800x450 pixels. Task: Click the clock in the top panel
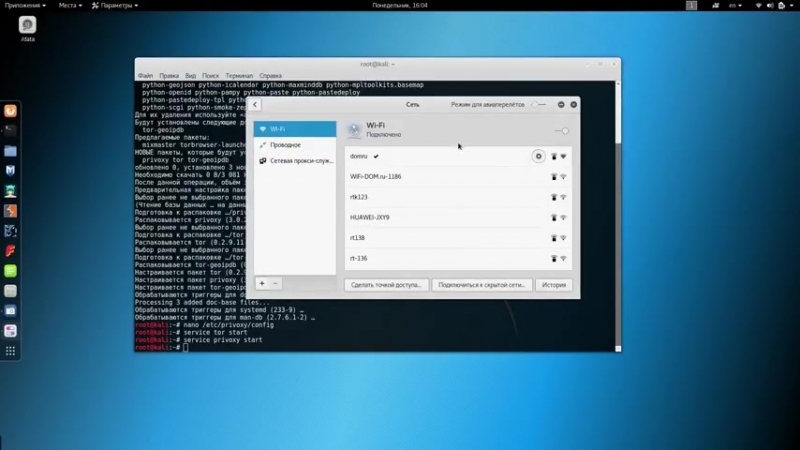click(400, 5)
